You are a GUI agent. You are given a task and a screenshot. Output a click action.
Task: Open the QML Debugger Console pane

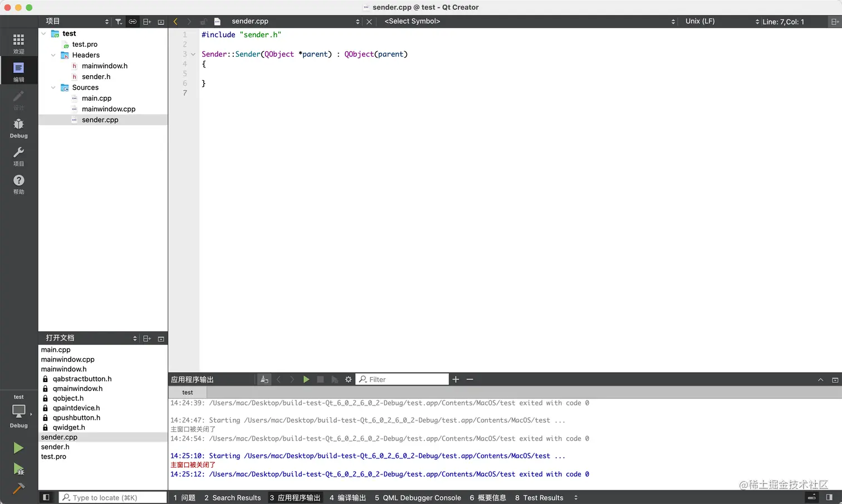[x=418, y=497]
